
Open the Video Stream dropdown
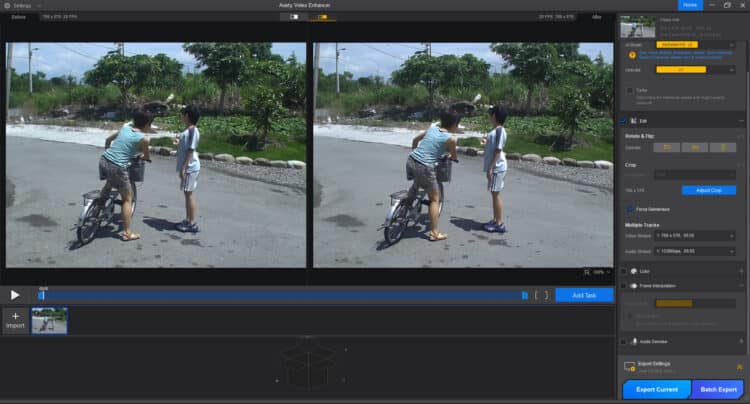click(702, 236)
